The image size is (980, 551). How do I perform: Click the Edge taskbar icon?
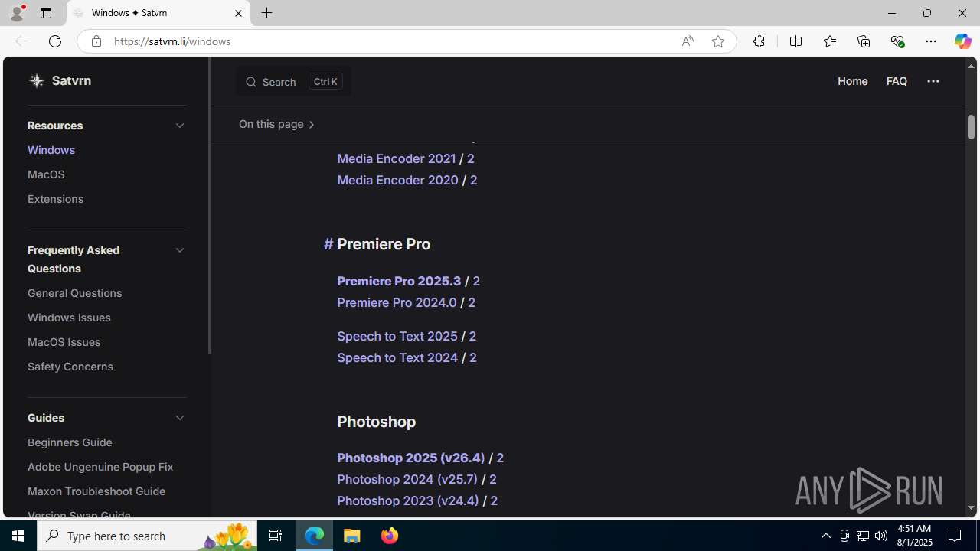point(315,536)
